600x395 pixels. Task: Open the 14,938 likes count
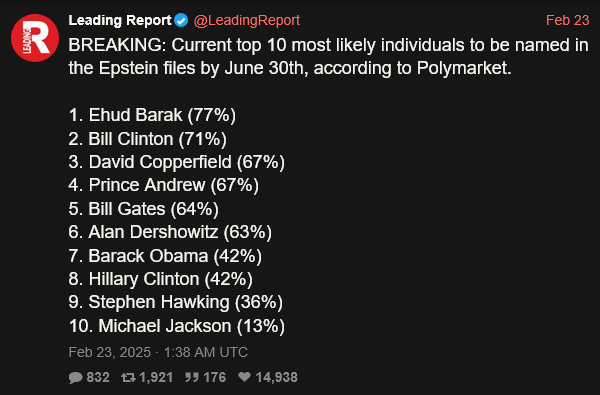[x=276, y=377]
